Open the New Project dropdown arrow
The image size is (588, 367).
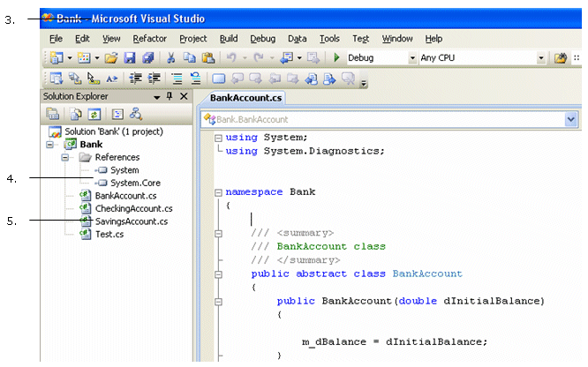[70, 58]
